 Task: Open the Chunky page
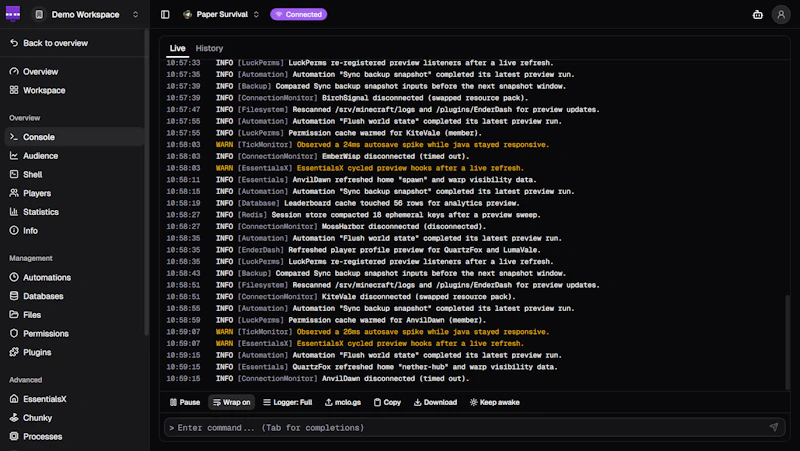pyautogui.click(x=74, y=418)
